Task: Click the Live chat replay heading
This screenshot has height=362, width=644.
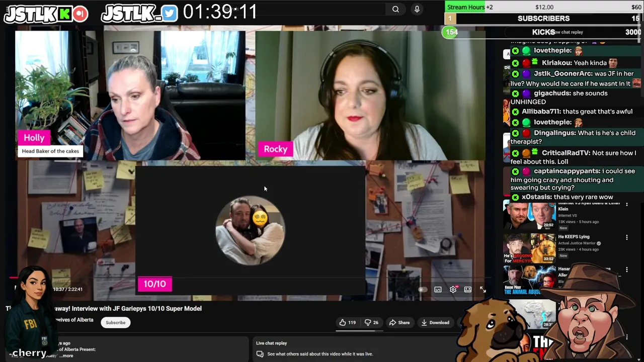Action: [271, 343]
